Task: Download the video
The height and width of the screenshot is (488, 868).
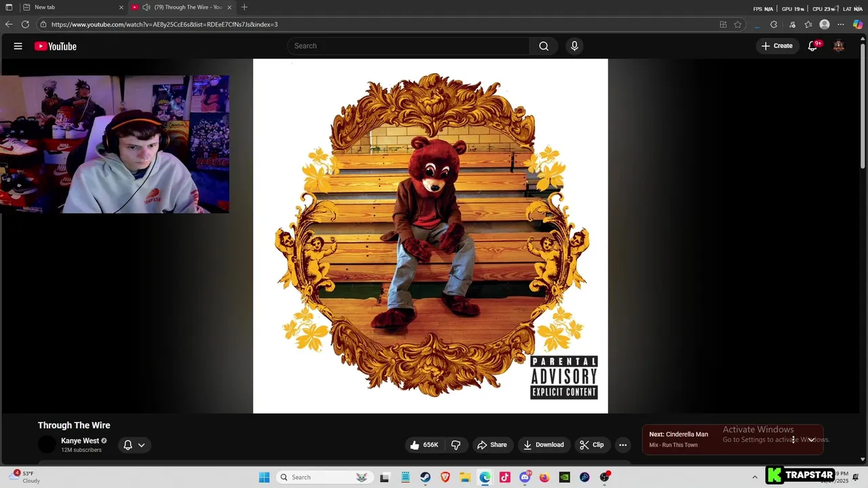Action: [x=543, y=445]
